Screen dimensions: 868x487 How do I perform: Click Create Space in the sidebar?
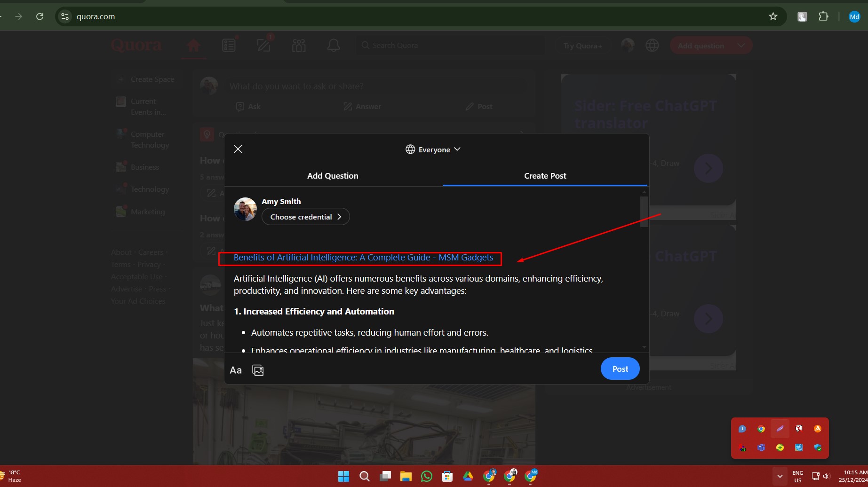(146, 79)
